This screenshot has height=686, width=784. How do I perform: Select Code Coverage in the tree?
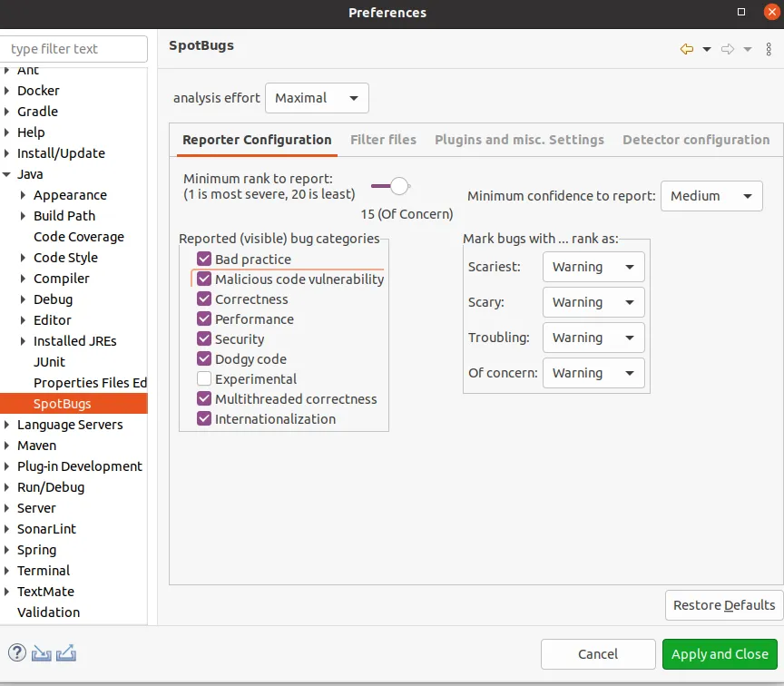(x=79, y=237)
